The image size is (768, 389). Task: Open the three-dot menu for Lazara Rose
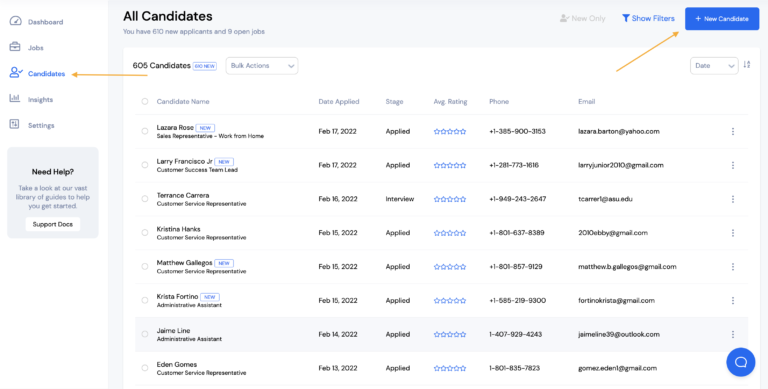coord(733,131)
